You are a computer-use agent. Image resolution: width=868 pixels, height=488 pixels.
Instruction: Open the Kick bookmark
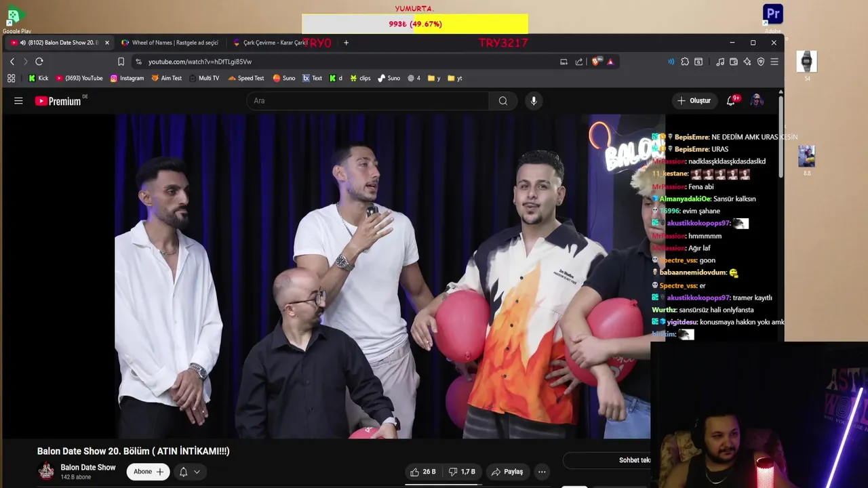coord(38,78)
